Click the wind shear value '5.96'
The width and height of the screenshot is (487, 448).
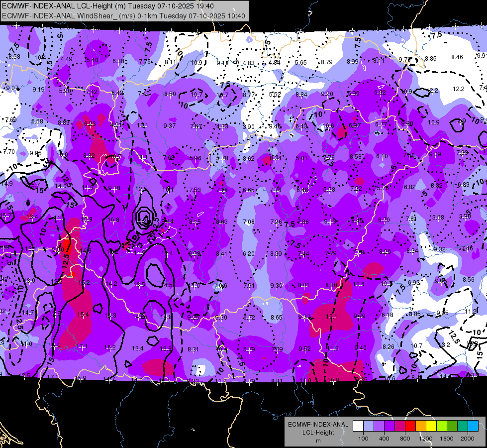point(195,158)
